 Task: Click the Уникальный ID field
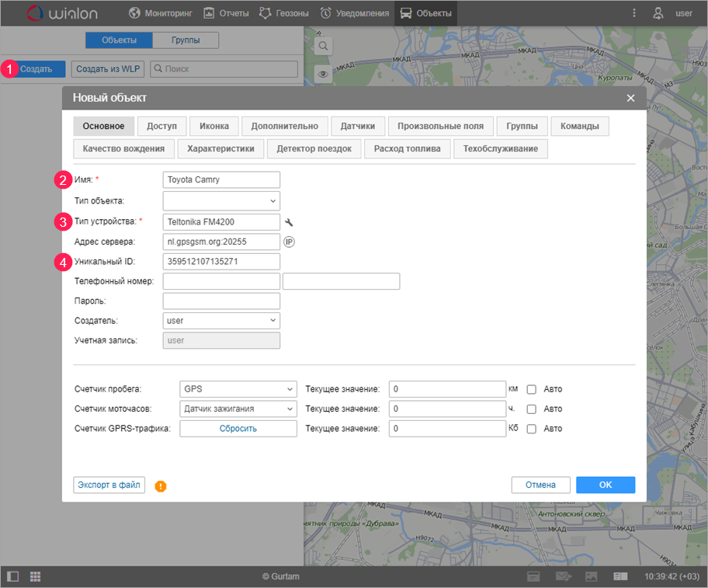[x=221, y=262]
